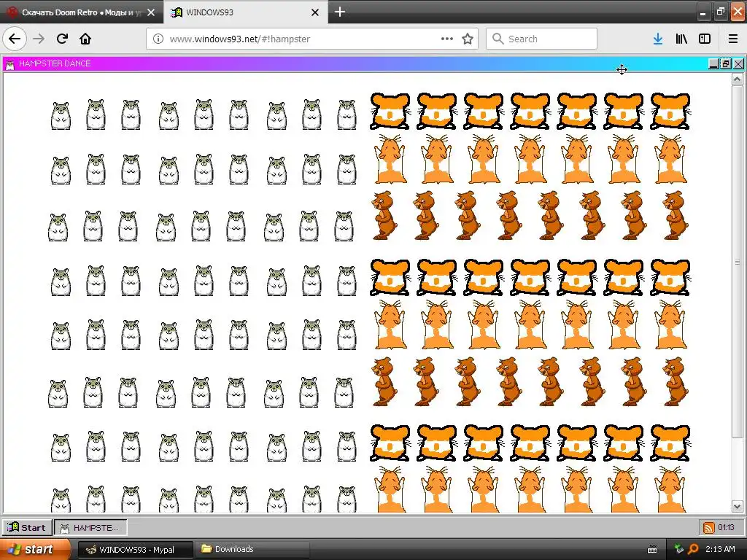Open a new browser tab
This screenshot has width=747, height=560.
click(x=340, y=12)
